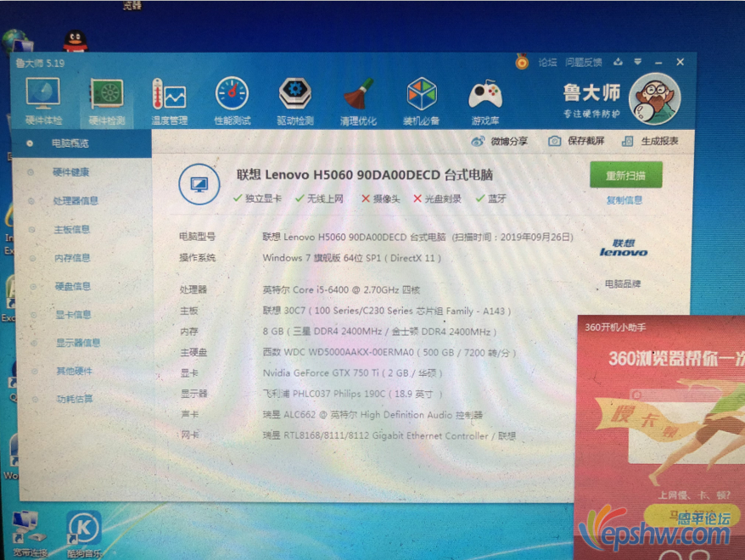Click the Lenovo brand logo
The height and width of the screenshot is (560, 745).
click(x=624, y=248)
